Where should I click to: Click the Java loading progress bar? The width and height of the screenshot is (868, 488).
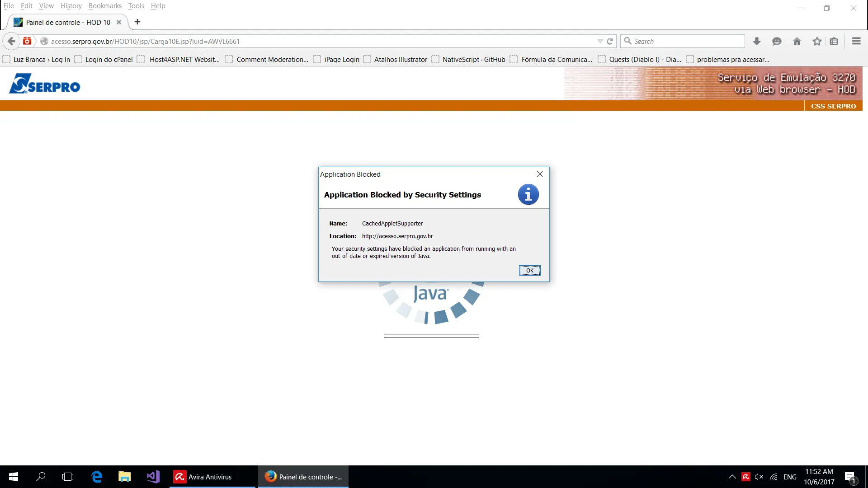(x=431, y=336)
